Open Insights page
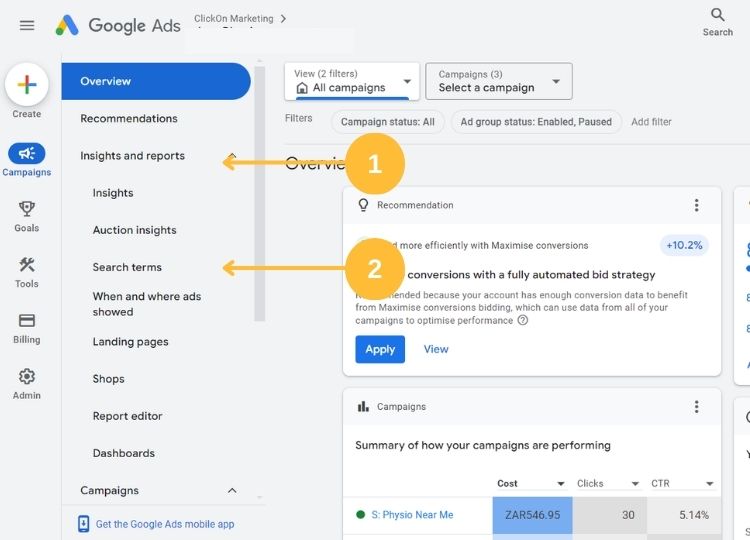This screenshot has width=750, height=540. pos(113,193)
